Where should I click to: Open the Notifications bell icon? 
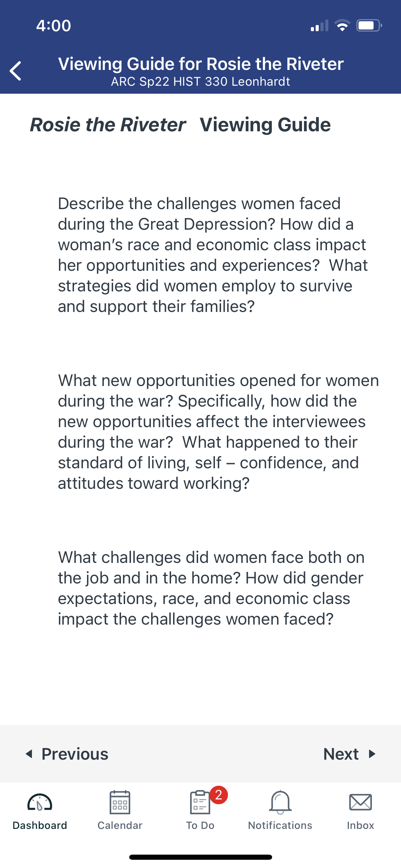click(280, 802)
